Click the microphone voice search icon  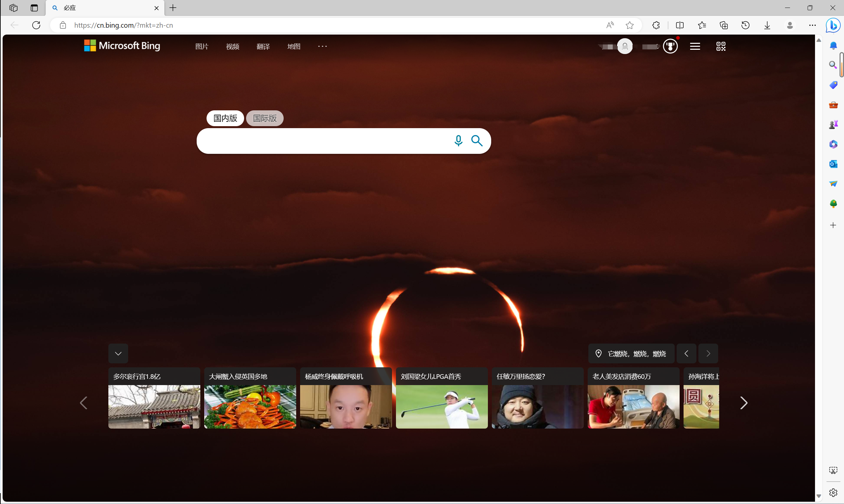coord(458,141)
